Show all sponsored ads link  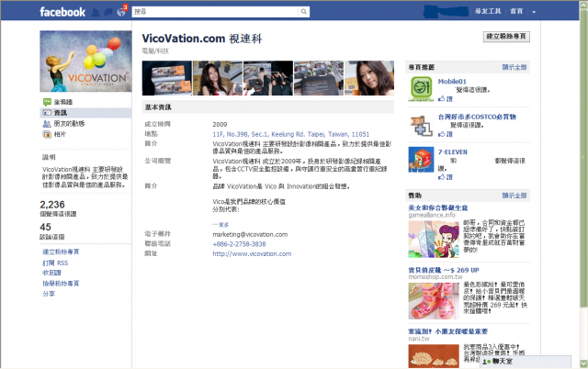point(514,196)
